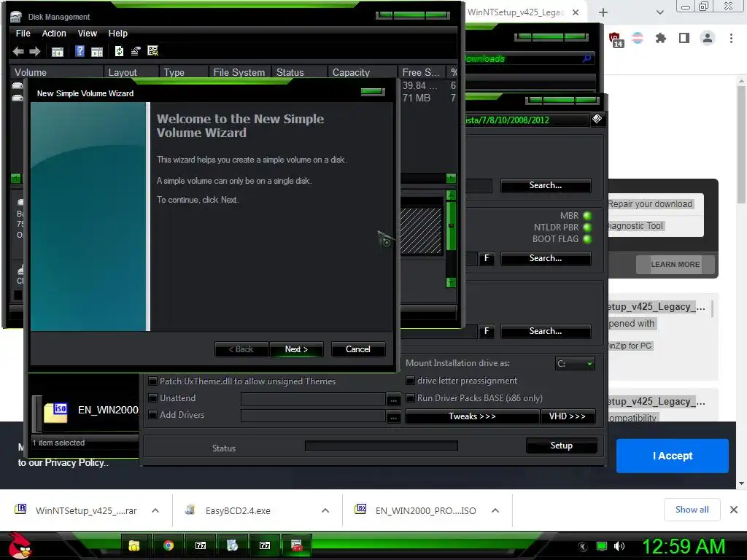Open the File menu in Disk Management
This screenshot has width=747, height=560.
(23, 34)
